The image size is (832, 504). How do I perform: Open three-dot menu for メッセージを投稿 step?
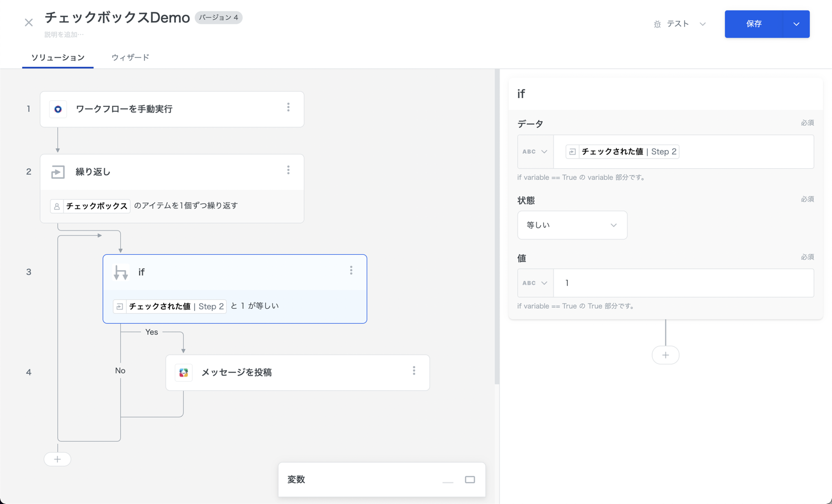414,371
